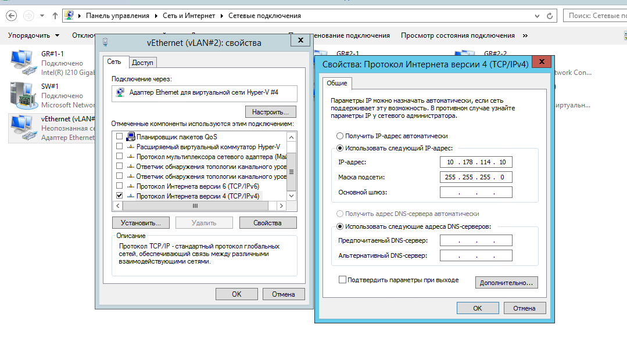Expand arrow after 'Панель управления' breadcrumb
The image size is (627, 364).
tap(156, 16)
